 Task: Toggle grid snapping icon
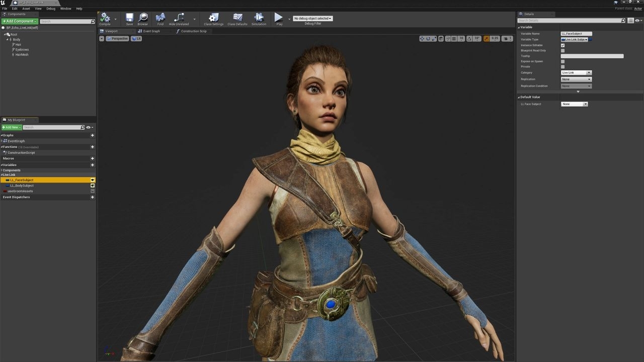point(454,39)
